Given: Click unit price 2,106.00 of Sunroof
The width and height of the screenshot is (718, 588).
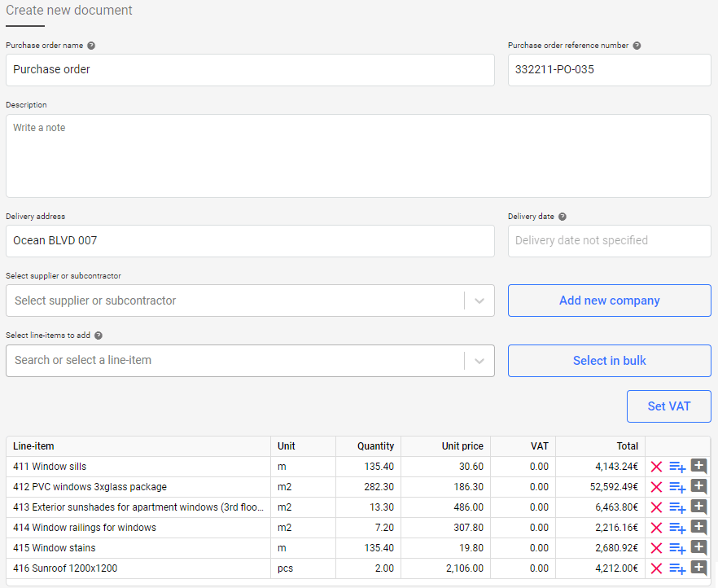Looking at the screenshot, I should pos(465,568).
